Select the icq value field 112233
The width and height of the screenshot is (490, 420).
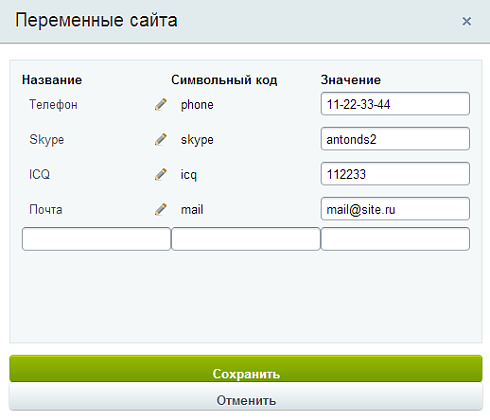(395, 174)
